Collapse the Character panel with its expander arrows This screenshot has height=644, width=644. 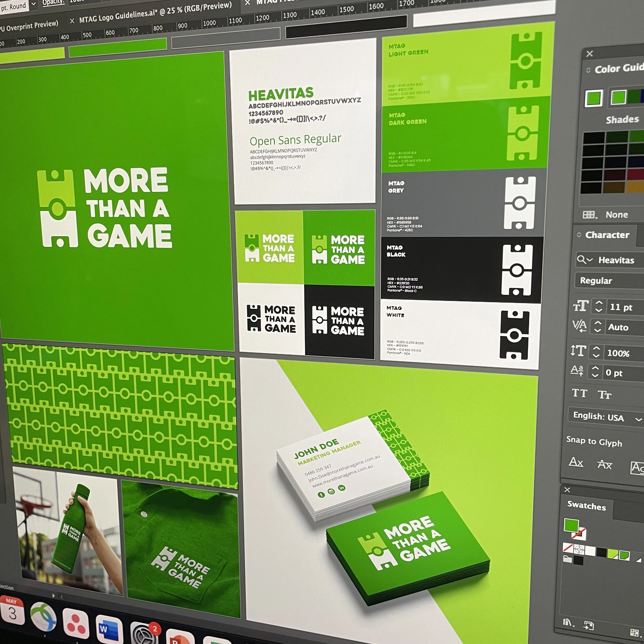(x=579, y=235)
